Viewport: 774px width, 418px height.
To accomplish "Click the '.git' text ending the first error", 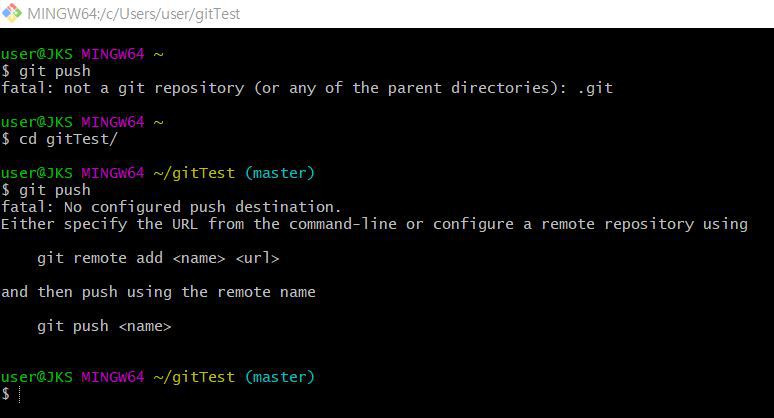I will [595, 88].
